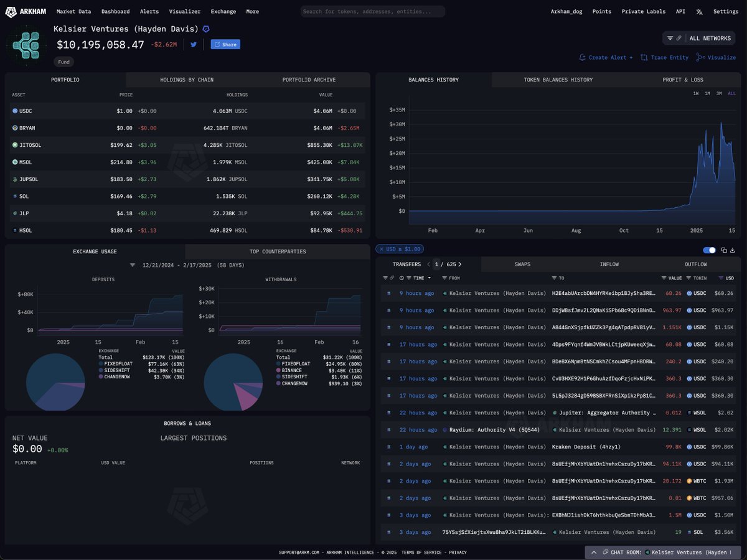The width and height of the screenshot is (747, 560).
Task: Open the More menu in navigation
Action: [x=252, y=11]
